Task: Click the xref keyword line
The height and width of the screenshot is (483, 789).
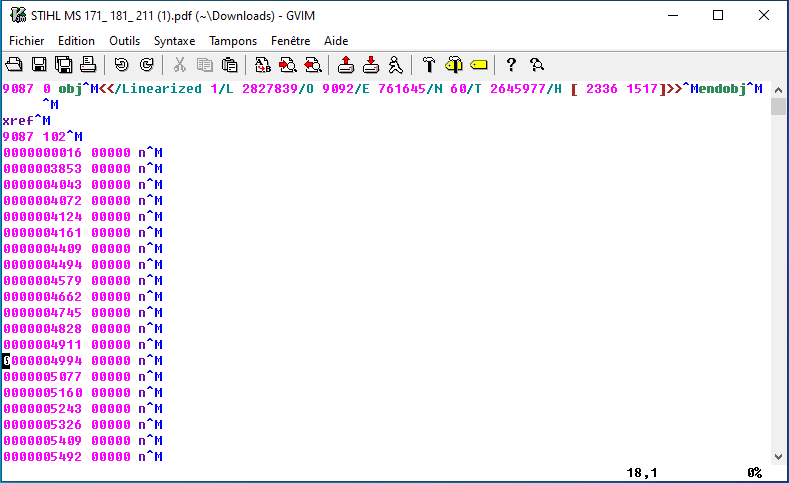Action: point(27,121)
